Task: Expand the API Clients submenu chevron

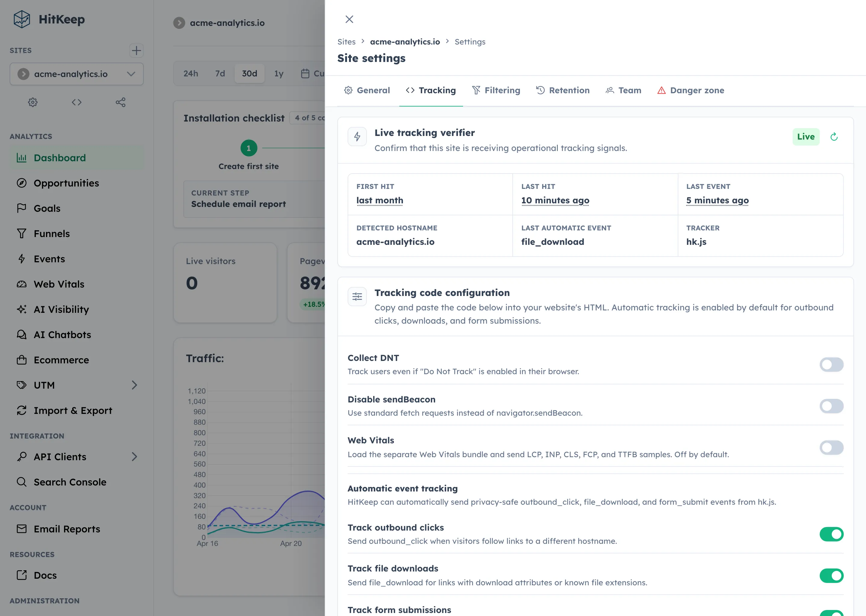Action: pyautogui.click(x=134, y=457)
